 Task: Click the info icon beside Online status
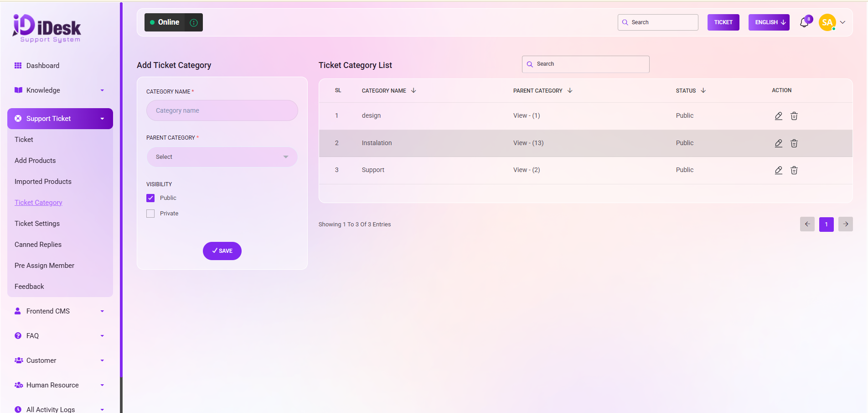point(194,22)
